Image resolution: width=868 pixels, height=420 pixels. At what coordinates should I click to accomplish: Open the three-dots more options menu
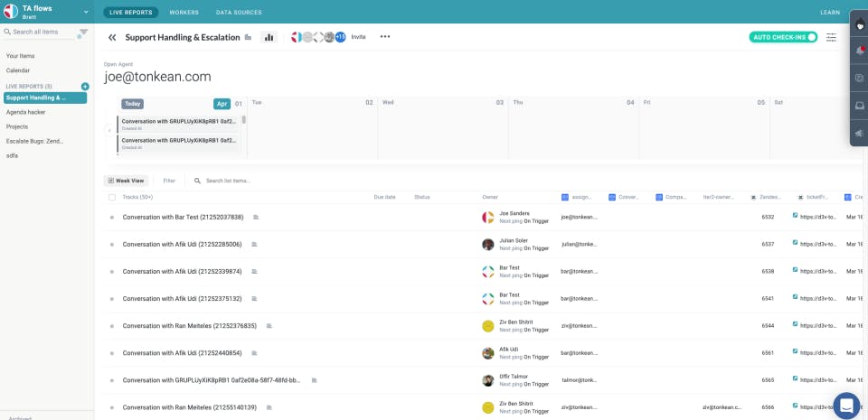point(385,36)
